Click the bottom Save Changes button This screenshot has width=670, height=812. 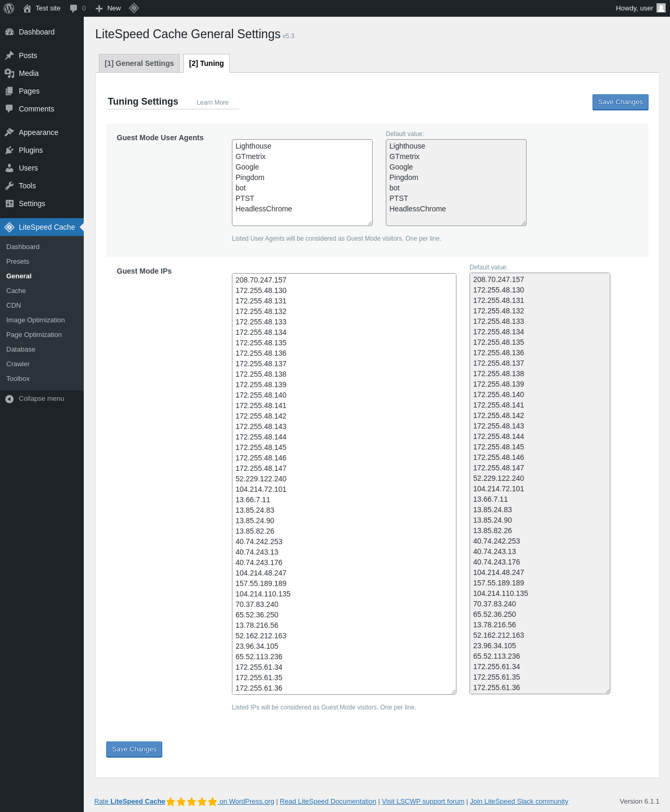134,749
